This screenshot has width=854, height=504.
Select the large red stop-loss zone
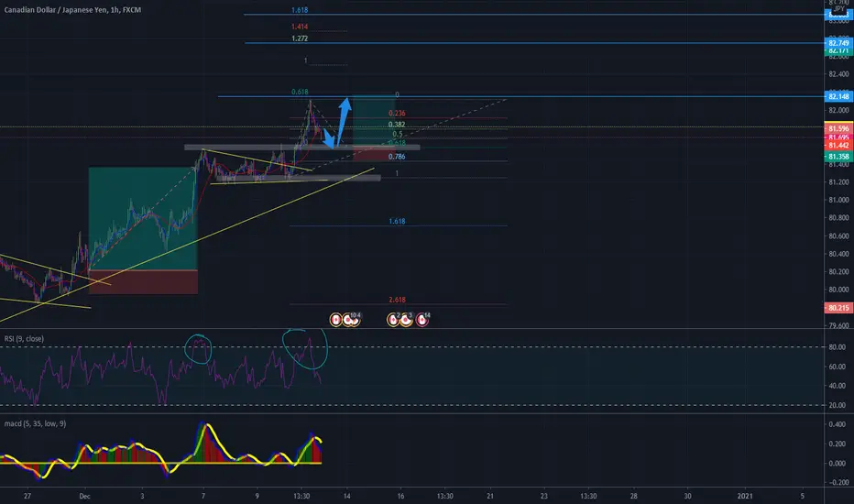pyautogui.click(x=143, y=281)
